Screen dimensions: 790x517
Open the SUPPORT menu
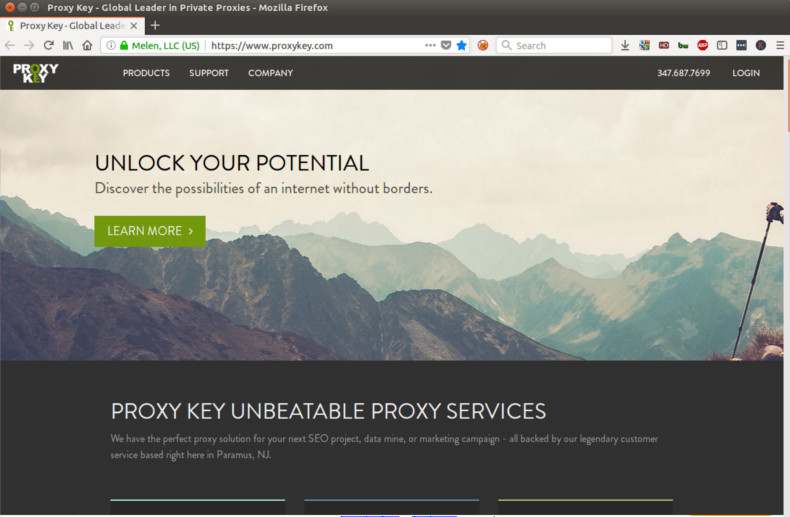point(209,73)
